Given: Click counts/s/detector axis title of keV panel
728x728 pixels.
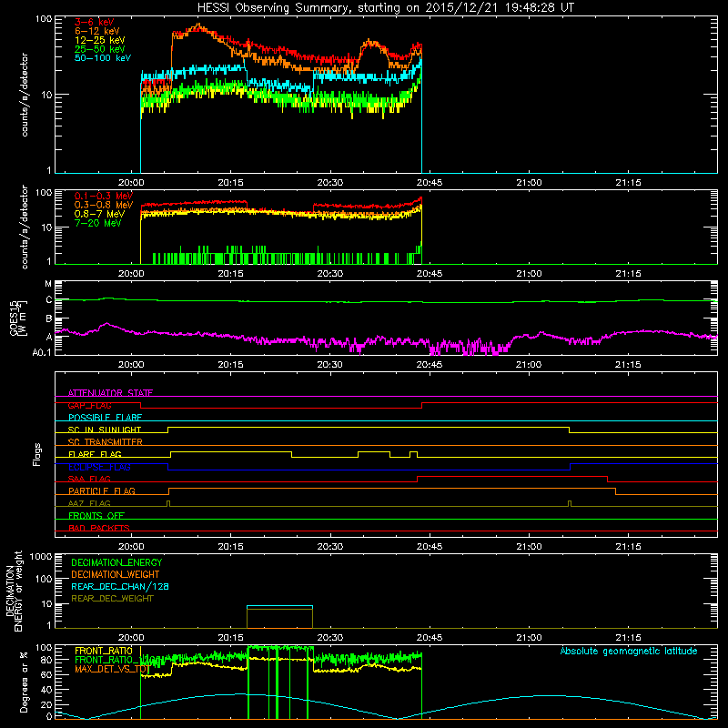Looking at the screenshot, I should coord(25,95).
